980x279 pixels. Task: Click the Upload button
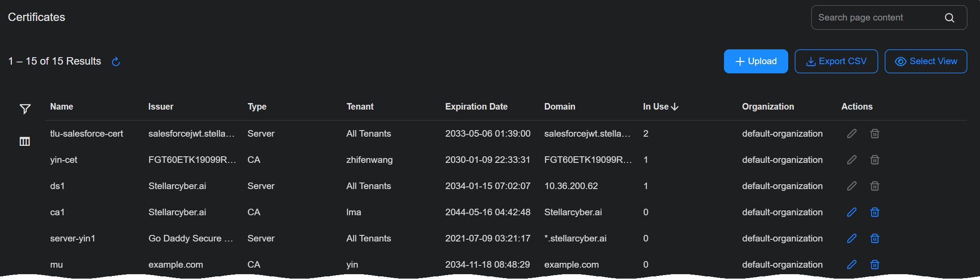tap(755, 62)
